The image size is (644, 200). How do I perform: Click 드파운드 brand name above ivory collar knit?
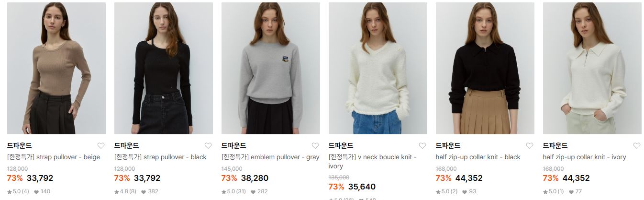point(555,146)
